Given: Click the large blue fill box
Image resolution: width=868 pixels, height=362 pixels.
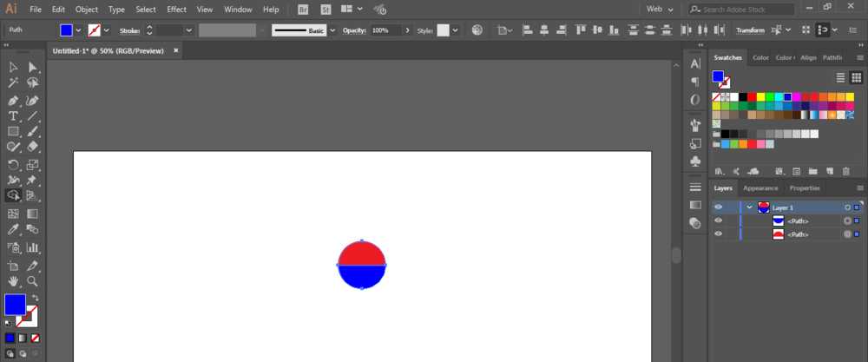Looking at the screenshot, I should [x=15, y=305].
